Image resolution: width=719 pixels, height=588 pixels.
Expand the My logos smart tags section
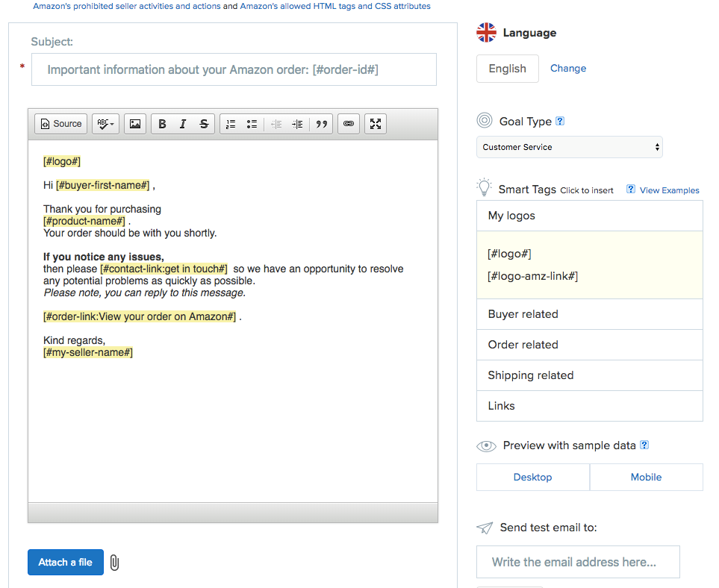(590, 216)
